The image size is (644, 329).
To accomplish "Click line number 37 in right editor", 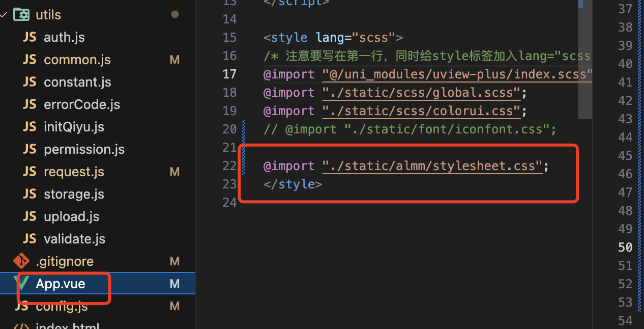I will pos(625,9).
